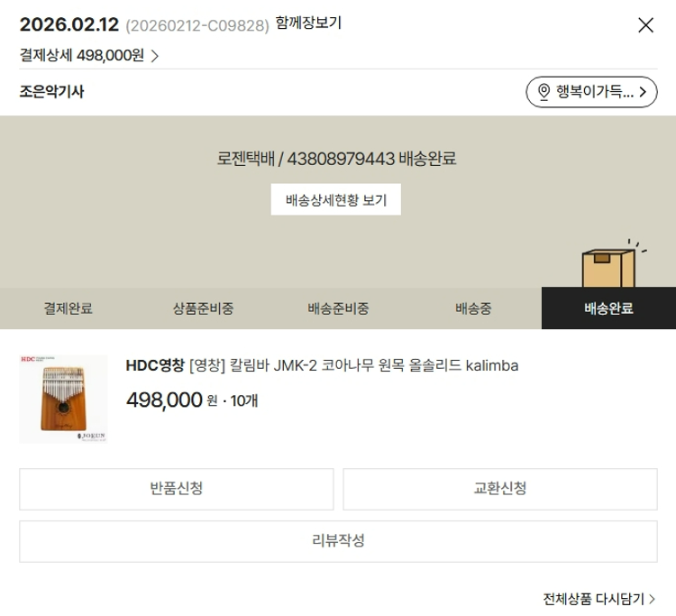676x616 pixels.
Task: Click the delivery box illustration
Action: click(611, 264)
